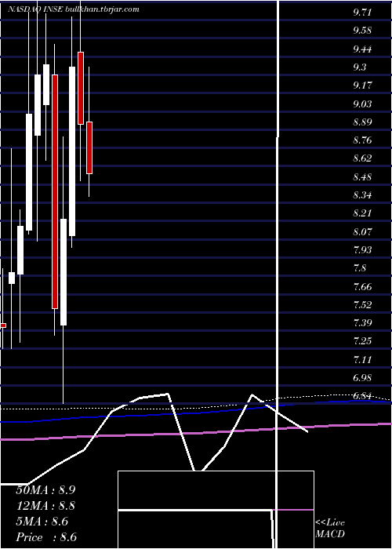Click the 6.84 price axis label
392x549 pixels.
click(362, 396)
